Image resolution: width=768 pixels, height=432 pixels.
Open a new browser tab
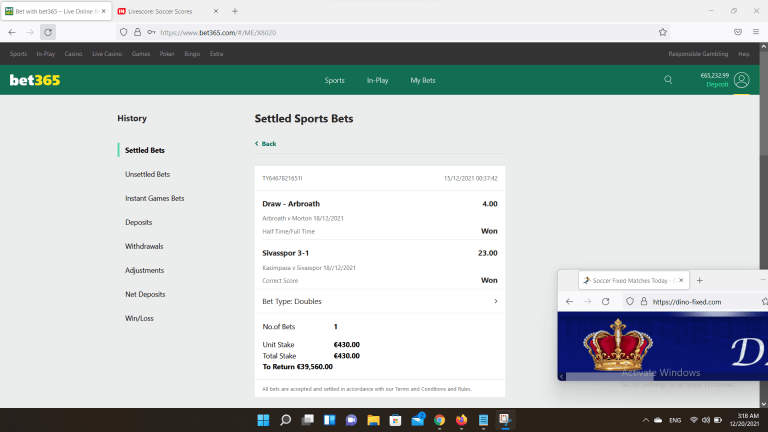(x=235, y=11)
